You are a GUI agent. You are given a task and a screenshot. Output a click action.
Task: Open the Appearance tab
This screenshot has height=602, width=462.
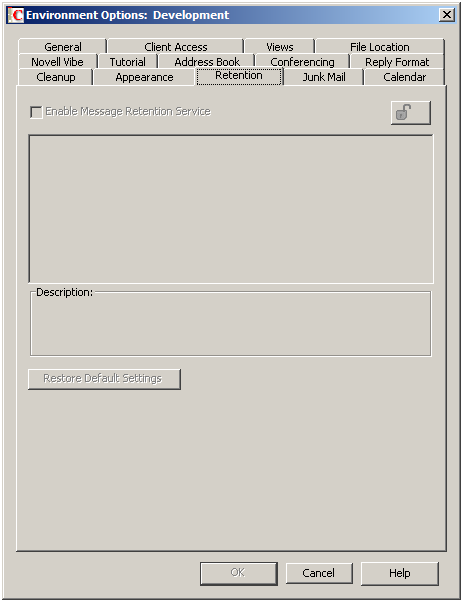[144, 77]
